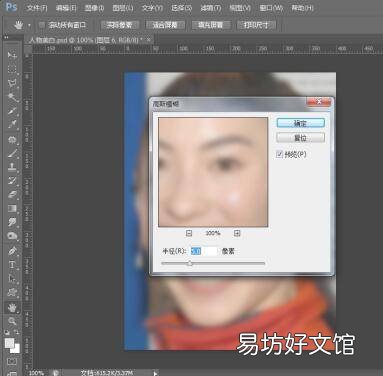Select the Gradient tool

[12, 209]
